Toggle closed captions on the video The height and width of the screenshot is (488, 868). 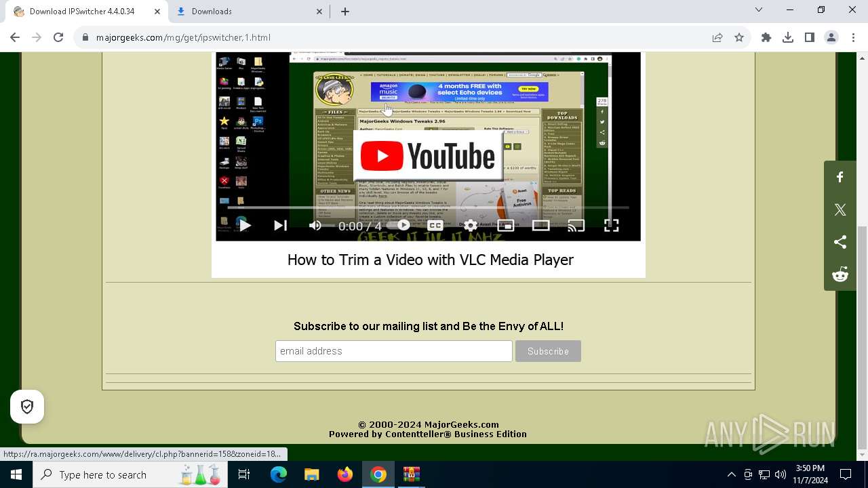(x=435, y=226)
